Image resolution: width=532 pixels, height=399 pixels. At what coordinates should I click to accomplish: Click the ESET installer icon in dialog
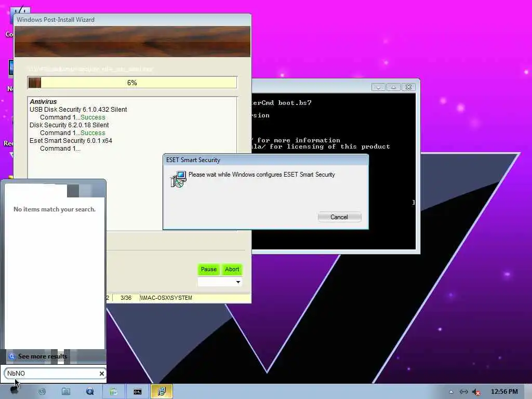coord(179,179)
